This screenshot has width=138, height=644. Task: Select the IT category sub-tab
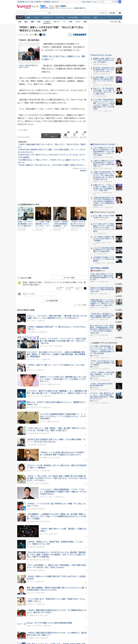(64, 22)
